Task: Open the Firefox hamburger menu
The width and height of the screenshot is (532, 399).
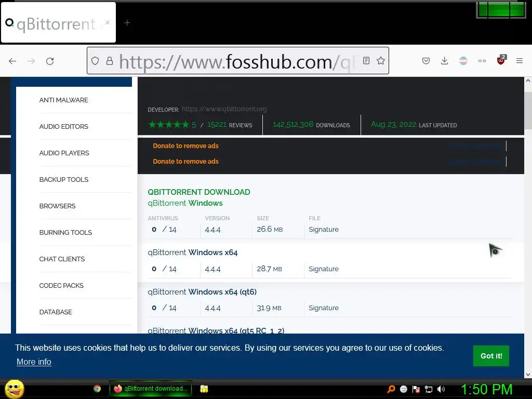Action: point(520,61)
